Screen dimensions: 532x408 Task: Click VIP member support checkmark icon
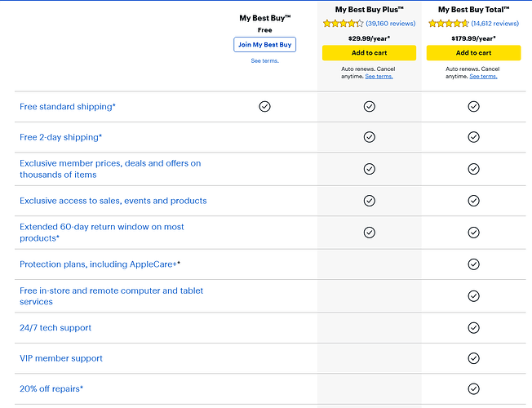click(x=473, y=358)
